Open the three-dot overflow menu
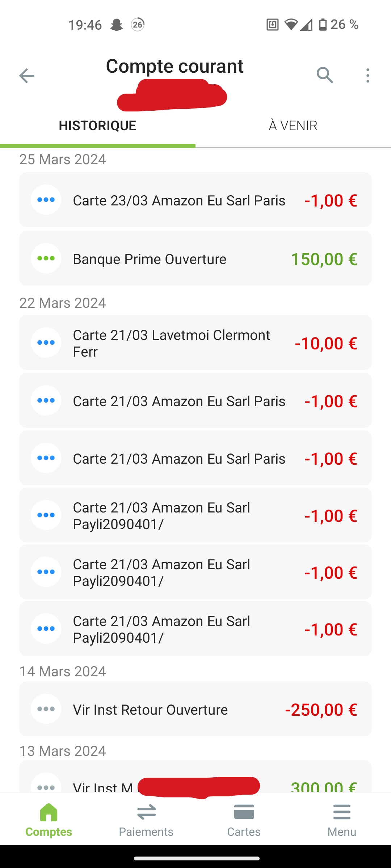Viewport: 391px width, 868px height. click(367, 76)
